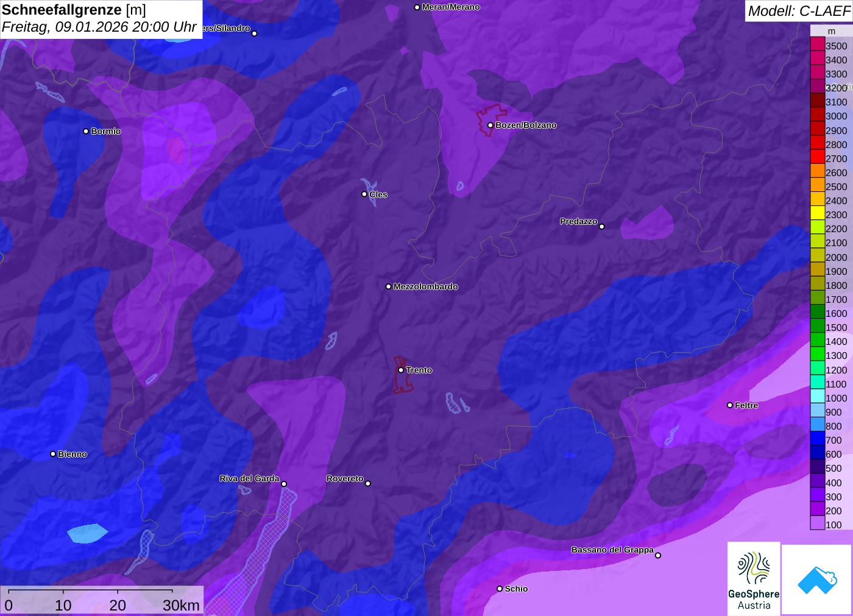The width and height of the screenshot is (853, 616).
Task: Select the 1500 m green legend swatch
Action: coord(818,326)
